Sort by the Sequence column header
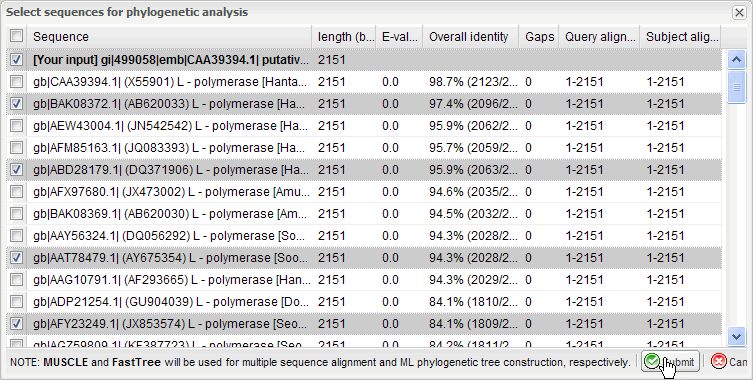 tap(170, 37)
